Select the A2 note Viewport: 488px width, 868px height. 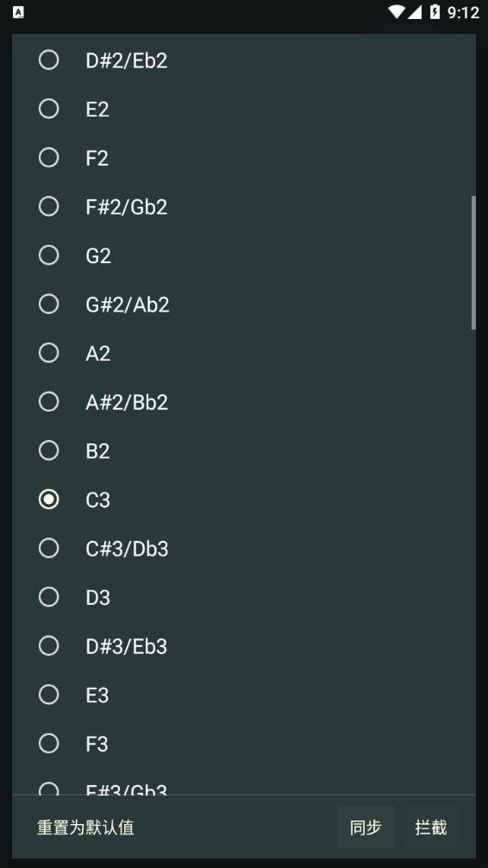243,353
